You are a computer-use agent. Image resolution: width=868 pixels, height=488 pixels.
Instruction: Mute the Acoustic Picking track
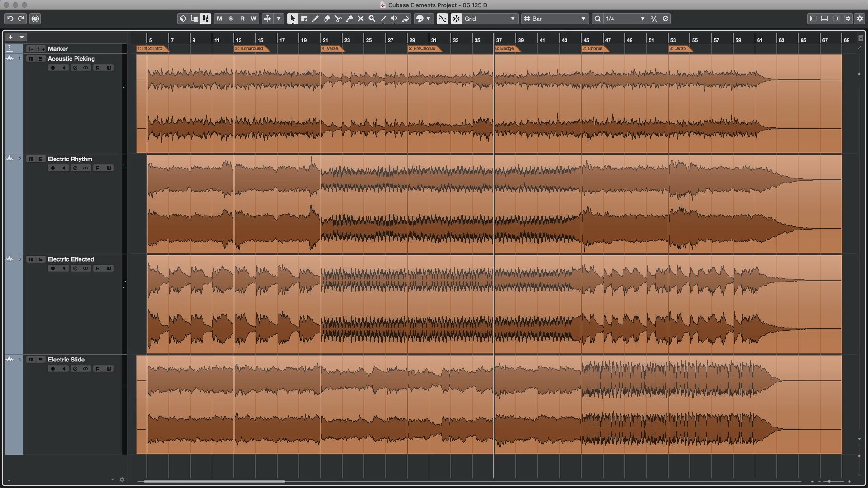[x=31, y=59]
